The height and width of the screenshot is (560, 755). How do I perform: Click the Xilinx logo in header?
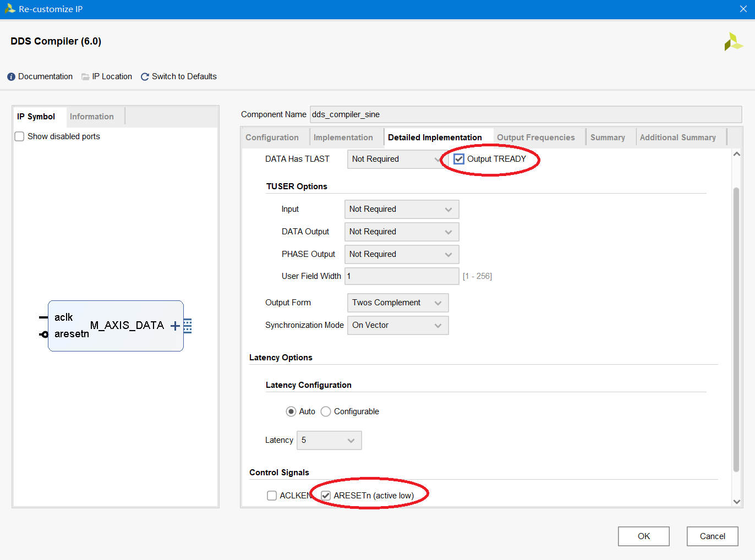[x=733, y=42]
